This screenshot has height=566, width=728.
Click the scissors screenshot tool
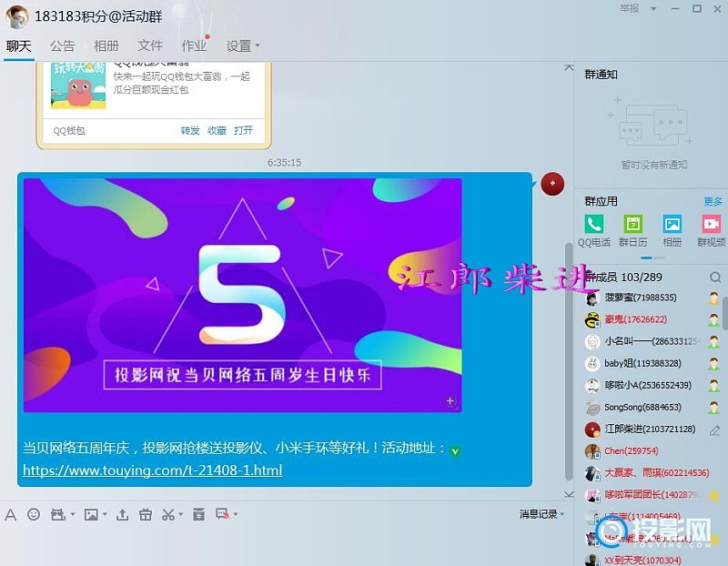167,515
